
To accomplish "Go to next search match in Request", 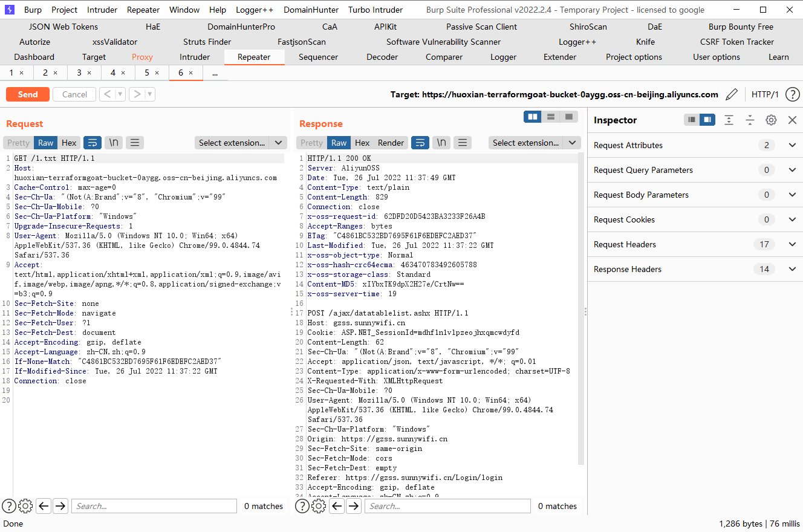I will [x=60, y=506].
